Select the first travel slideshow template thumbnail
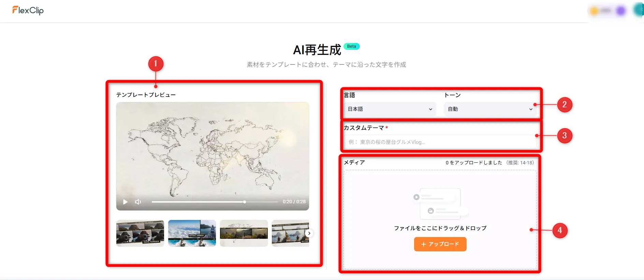 tap(140, 233)
